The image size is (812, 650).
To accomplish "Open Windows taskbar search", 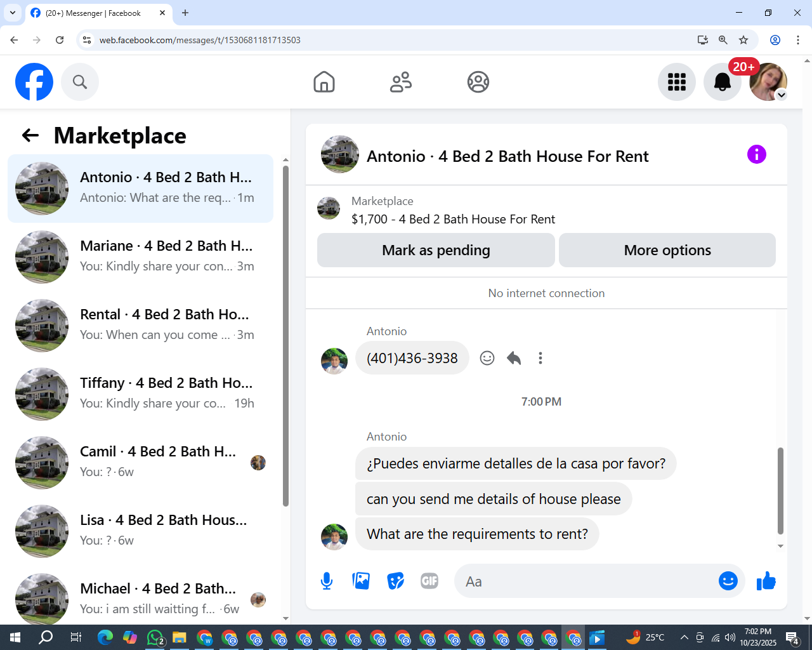I will [46, 637].
